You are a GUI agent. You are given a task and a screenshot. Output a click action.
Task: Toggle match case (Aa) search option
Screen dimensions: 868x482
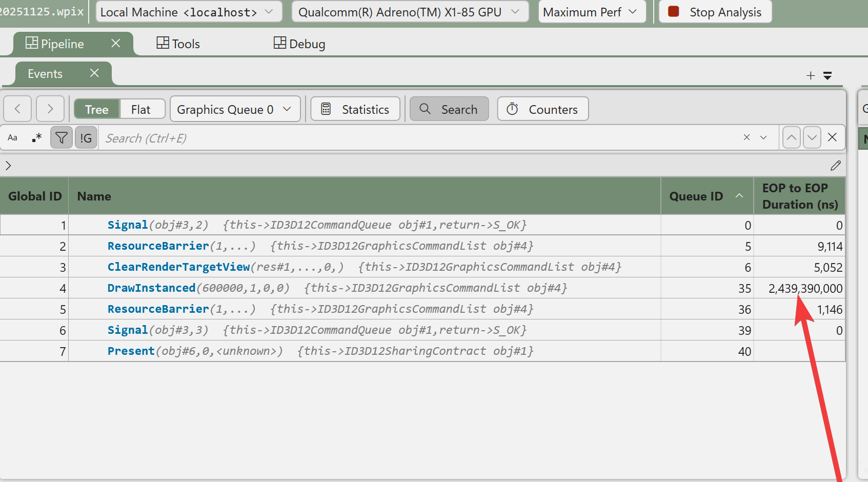(x=13, y=138)
